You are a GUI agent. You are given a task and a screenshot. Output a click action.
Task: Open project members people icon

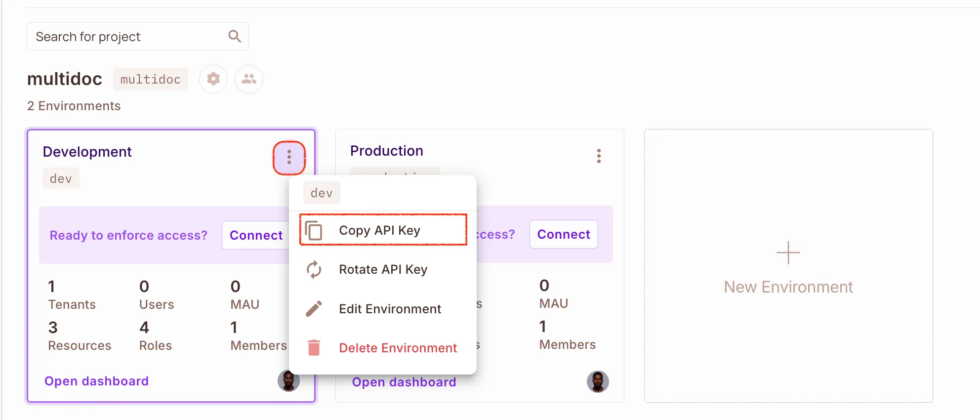pos(249,79)
